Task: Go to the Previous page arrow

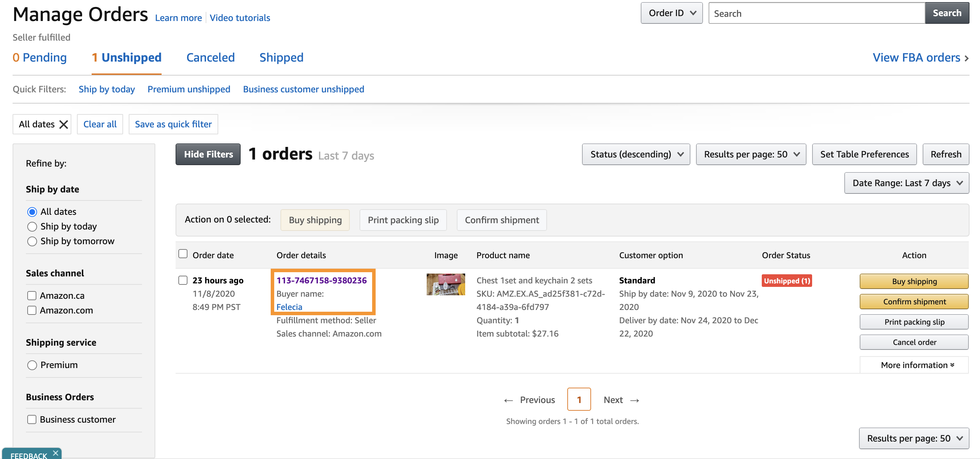Action: (x=508, y=400)
